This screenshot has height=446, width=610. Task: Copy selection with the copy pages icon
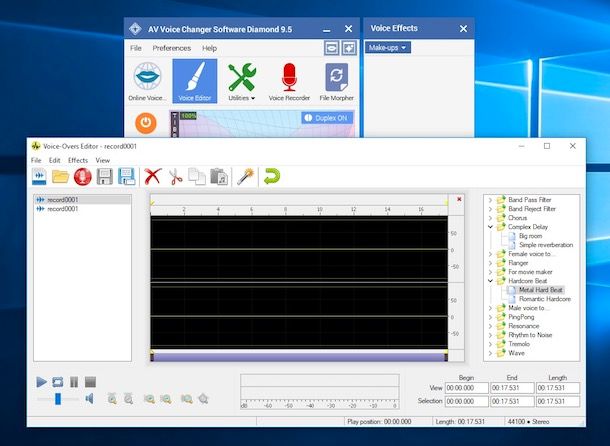197,177
